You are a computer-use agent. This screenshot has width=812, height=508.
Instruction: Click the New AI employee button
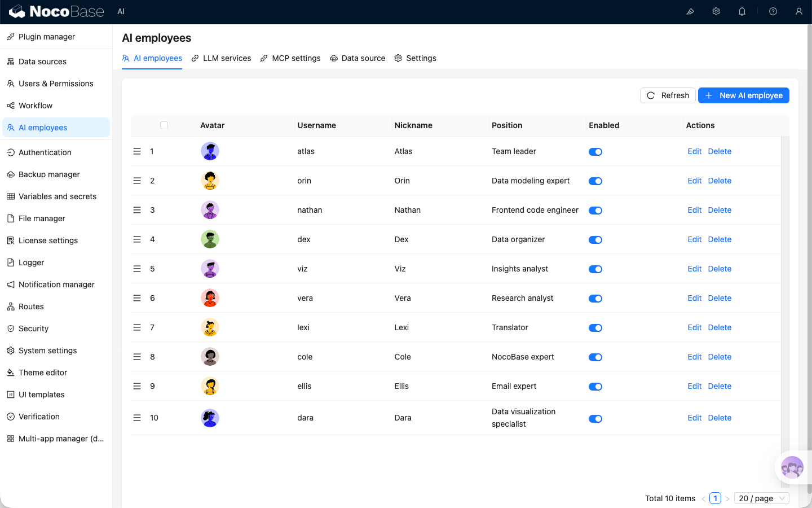point(743,95)
